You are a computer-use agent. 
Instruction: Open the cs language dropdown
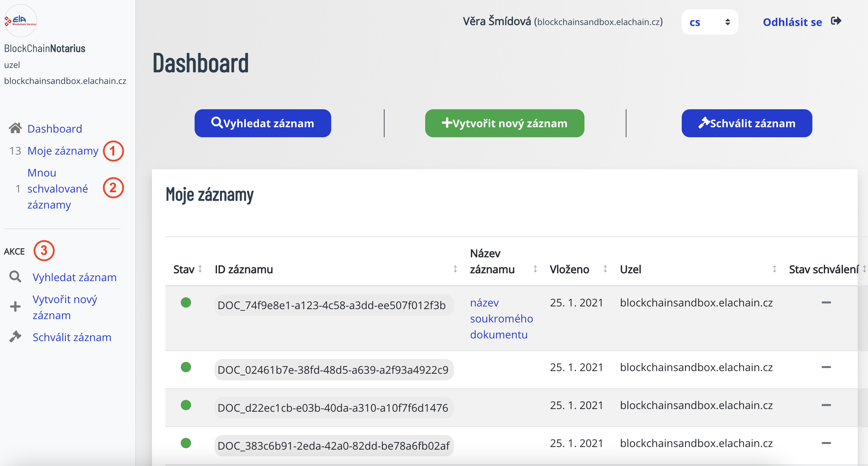tap(709, 22)
